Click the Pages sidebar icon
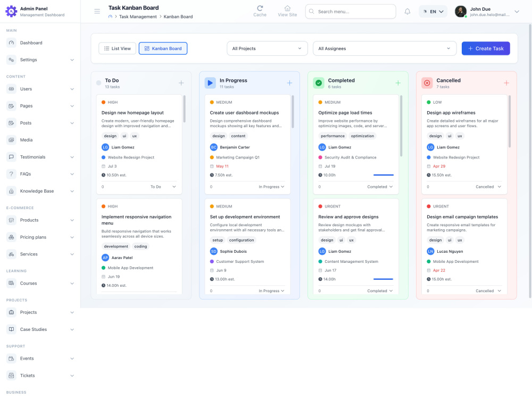532x399 pixels. pos(11,106)
